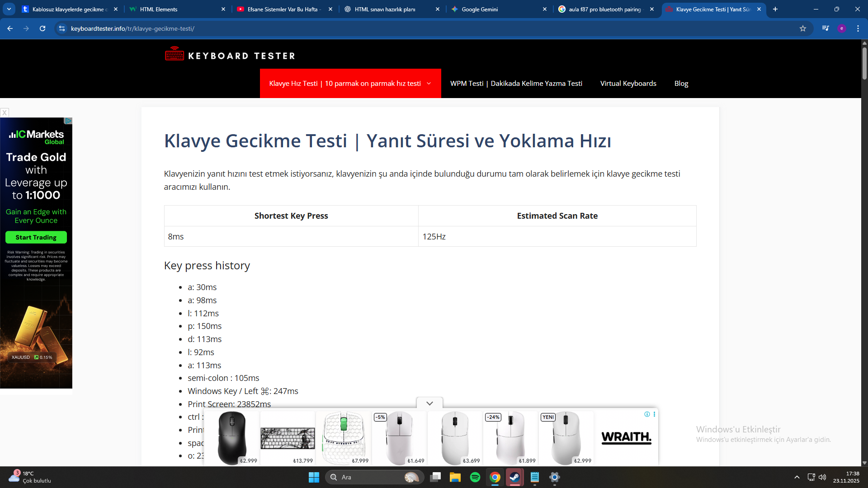Open clock and date 17:38
868x488 pixels.
pos(846,477)
